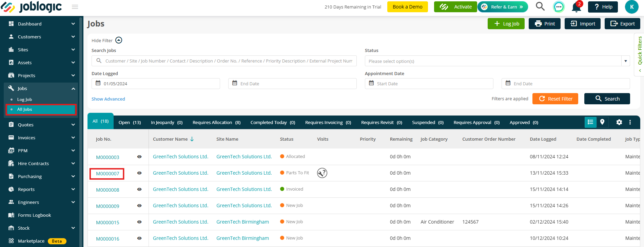
Task: Open the global search magnifier icon
Action: pos(540,6)
